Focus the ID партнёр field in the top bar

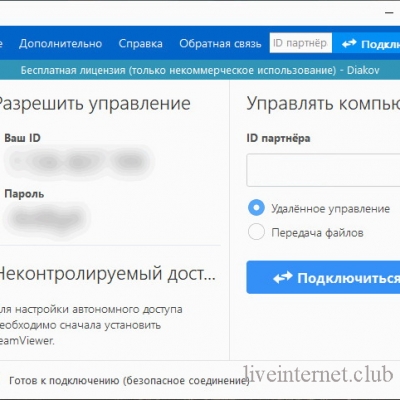coord(301,43)
